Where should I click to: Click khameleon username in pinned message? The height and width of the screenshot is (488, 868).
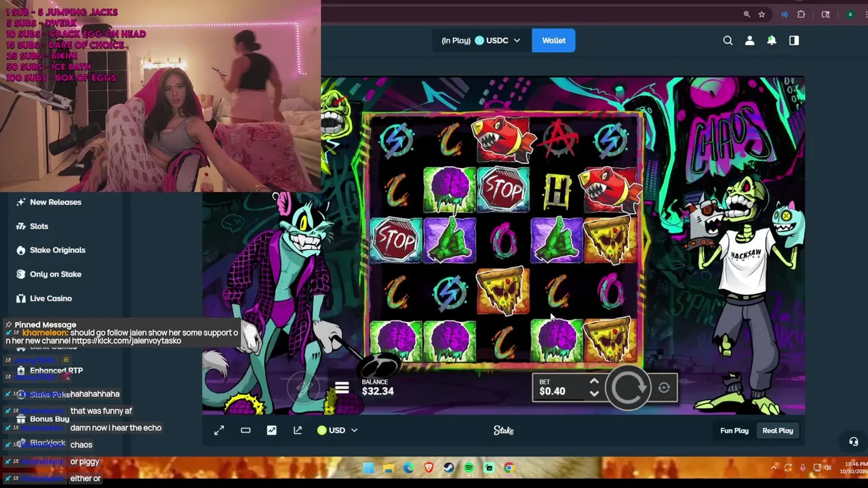(x=45, y=333)
